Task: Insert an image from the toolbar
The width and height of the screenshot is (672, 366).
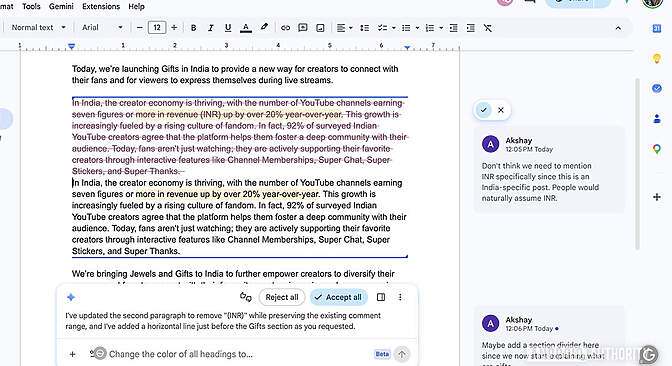Action: 320,28
